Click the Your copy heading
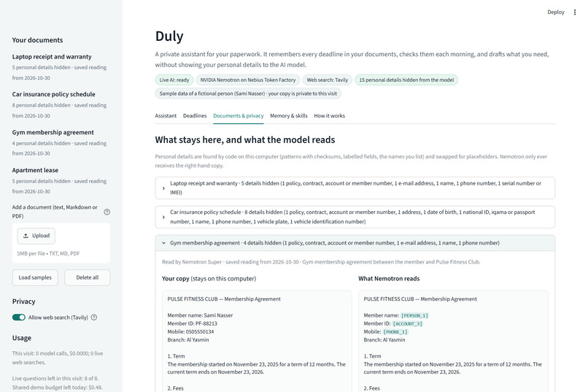Viewport: 588px width, 392px height. 209,279
